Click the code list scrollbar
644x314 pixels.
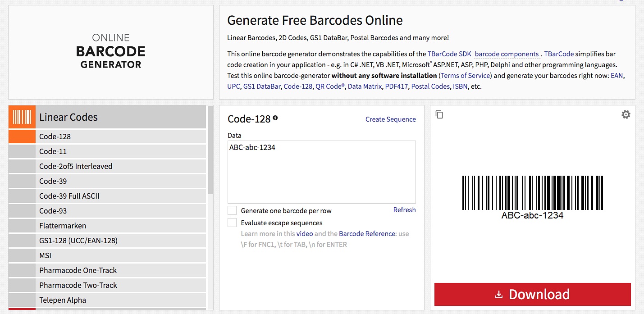(210, 150)
